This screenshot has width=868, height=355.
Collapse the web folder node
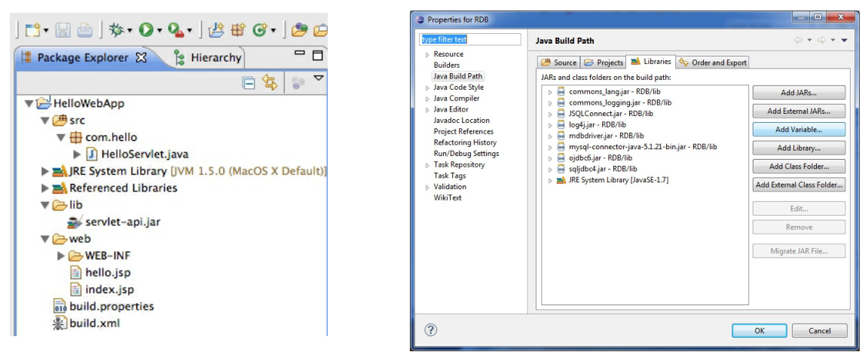pos(45,239)
